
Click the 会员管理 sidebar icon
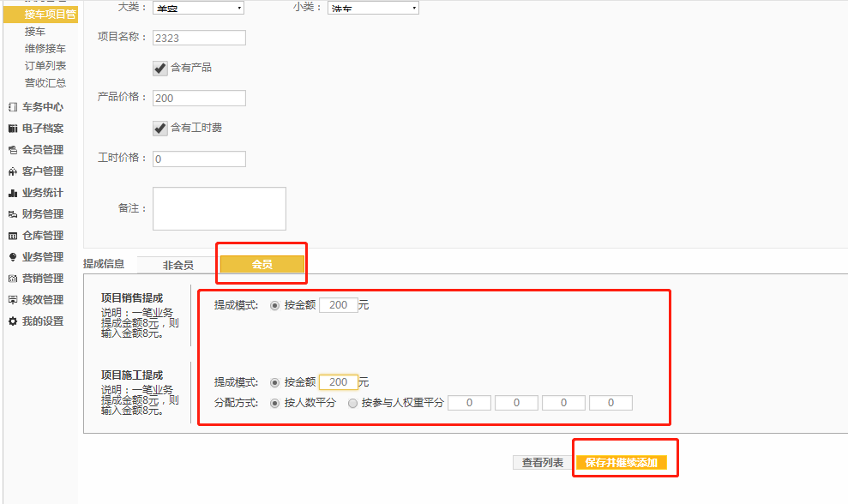(13, 150)
